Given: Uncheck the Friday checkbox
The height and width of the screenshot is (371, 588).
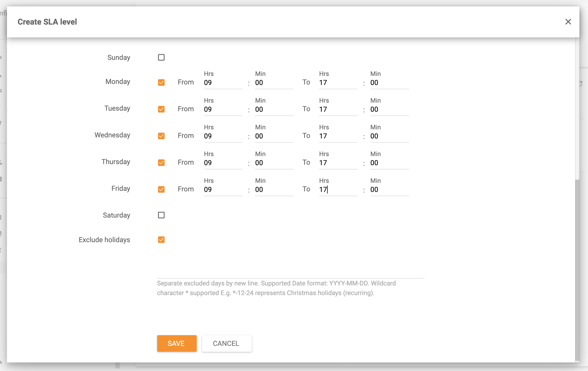Looking at the screenshot, I should click(x=161, y=189).
